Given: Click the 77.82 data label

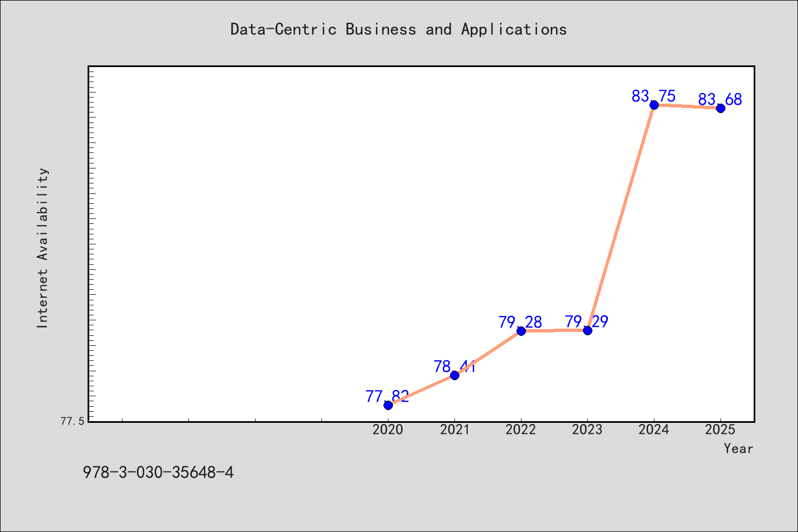Looking at the screenshot, I should (387, 396).
